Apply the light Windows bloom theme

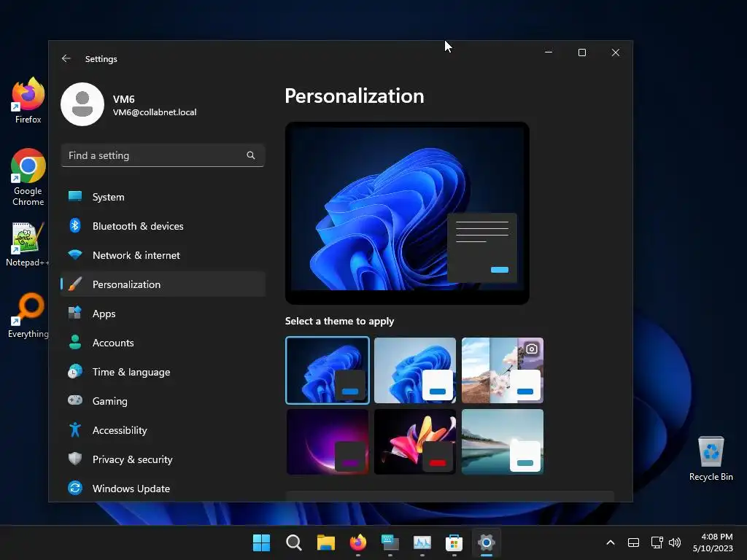click(415, 370)
